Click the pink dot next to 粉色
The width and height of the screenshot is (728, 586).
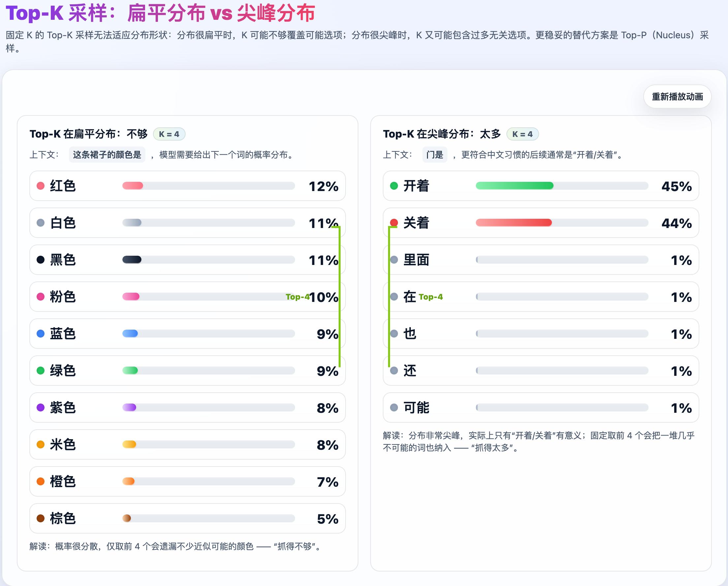40,297
